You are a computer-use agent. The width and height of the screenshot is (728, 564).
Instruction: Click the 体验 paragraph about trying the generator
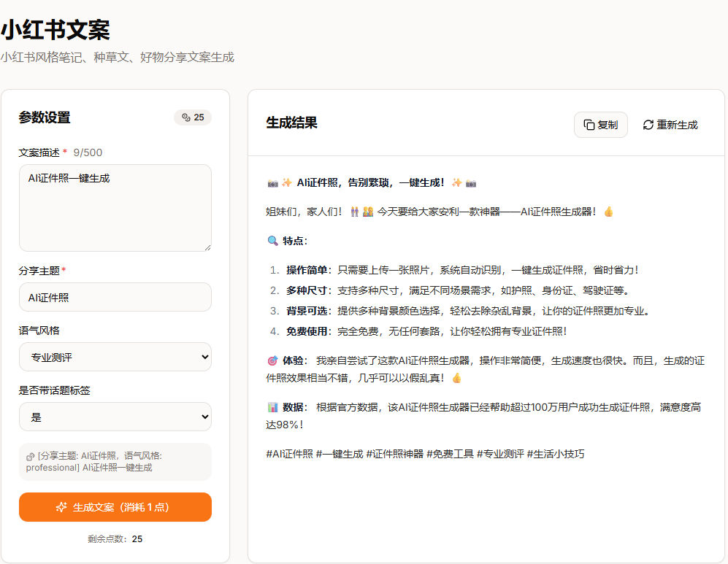tap(486, 369)
